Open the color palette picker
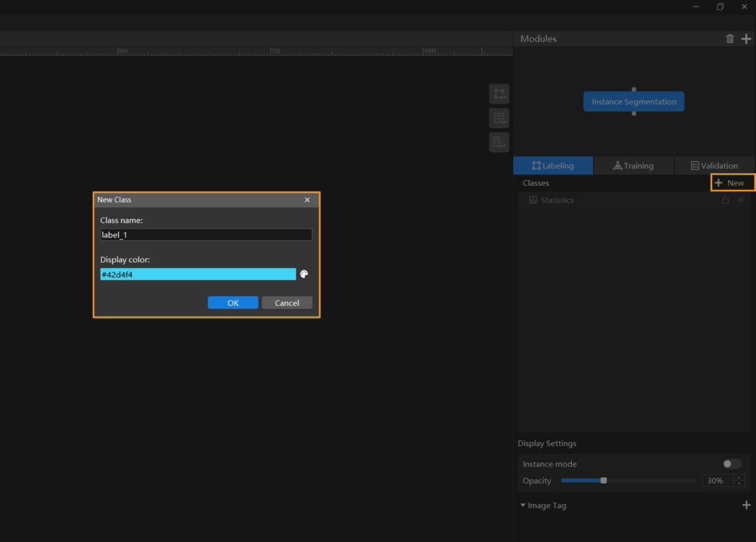This screenshot has width=756, height=542. pyautogui.click(x=304, y=274)
